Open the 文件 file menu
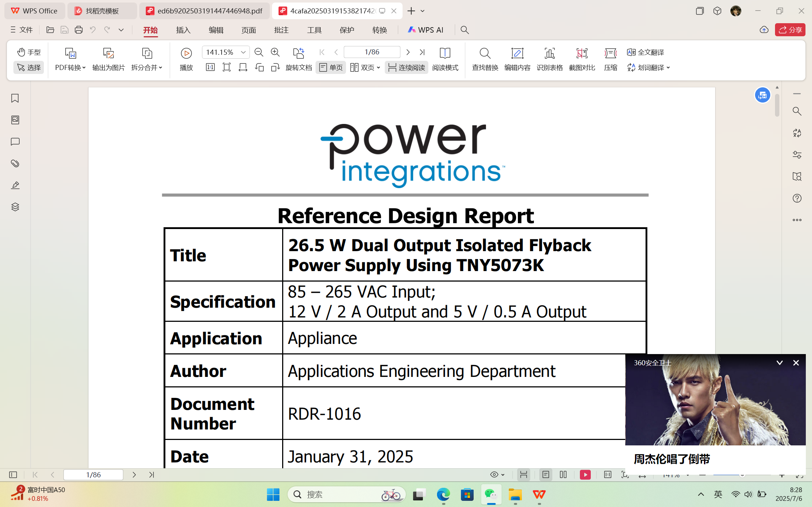This screenshot has height=507, width=812. click(x=22, y=30)
